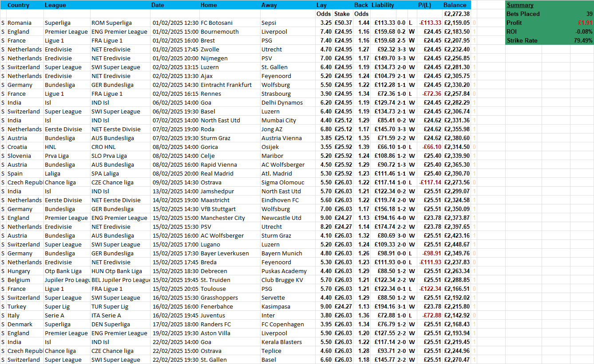Click the Aston Villa home cell
594x364 pixels.
pos(230,333)
